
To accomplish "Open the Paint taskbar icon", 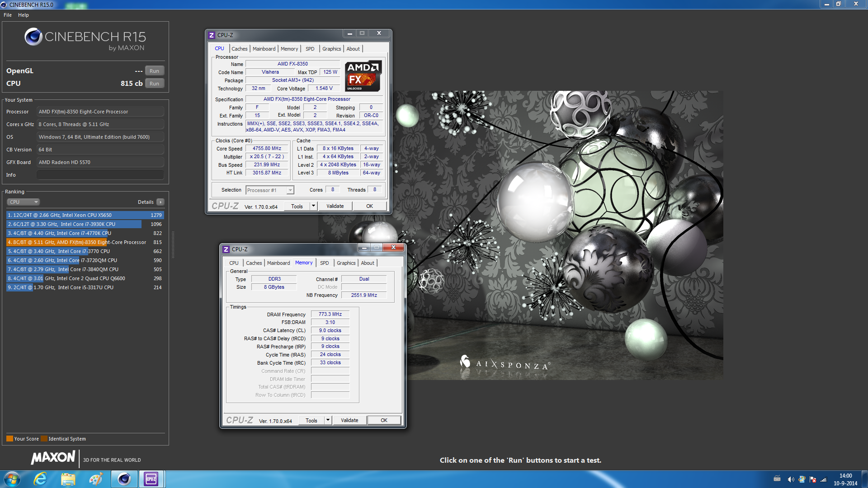I will 96,479.
